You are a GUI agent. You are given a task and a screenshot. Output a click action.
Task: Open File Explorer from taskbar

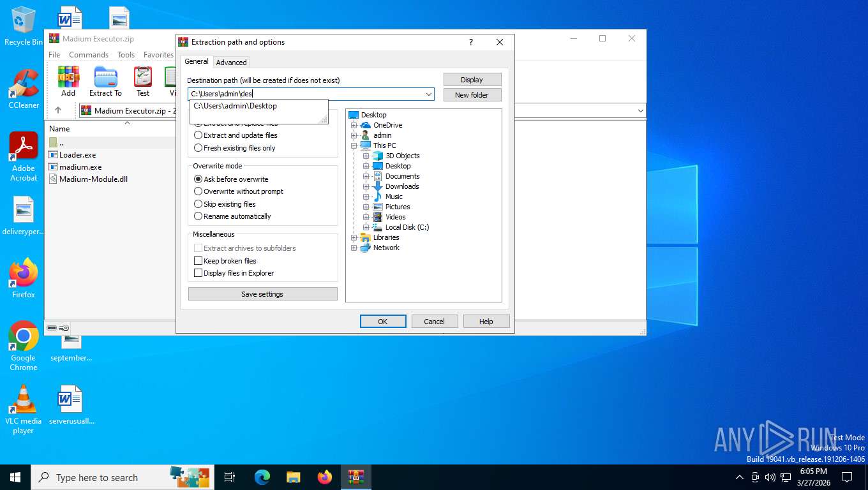click(293, 477)
